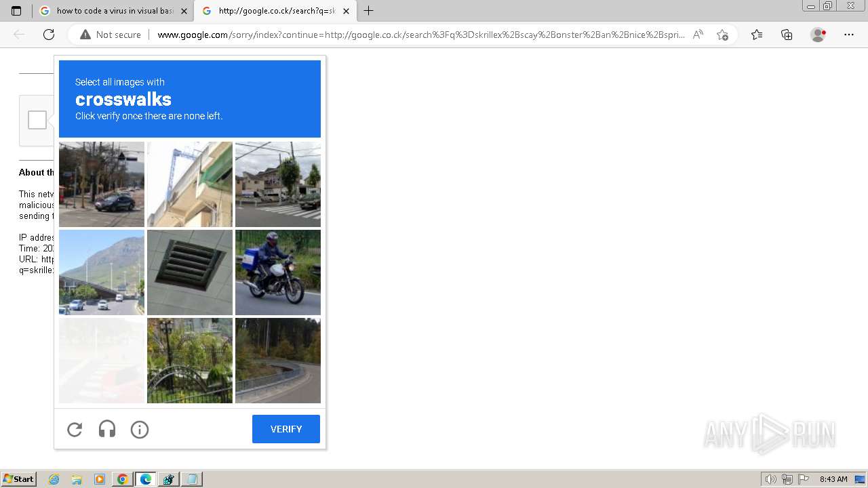Select the tile with houses and crosswalk
This screenshot has width=868, height=488.
[278, 184]
